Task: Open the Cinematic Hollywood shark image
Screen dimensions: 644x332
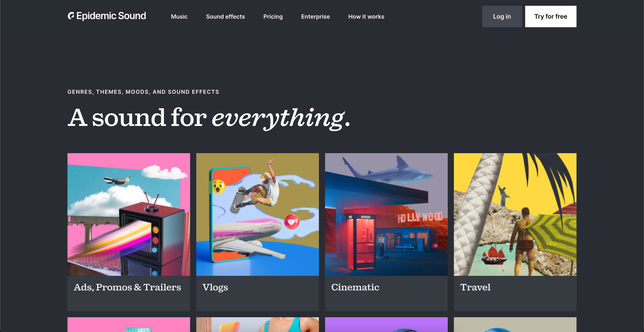Action: coord(386,214)
